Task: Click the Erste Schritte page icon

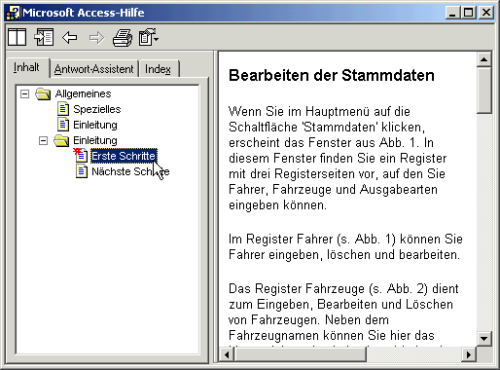Action: coord(81,156)
